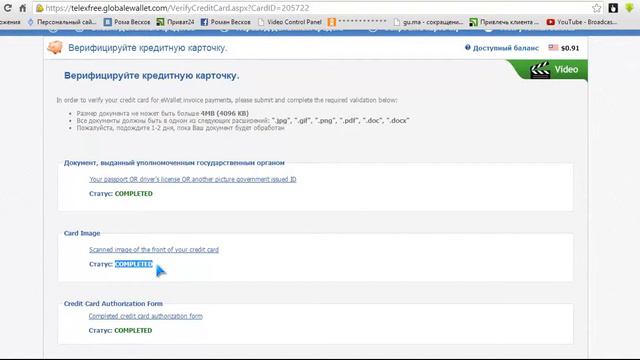Image resolution: width=640 pixels, height=360 pixels.
Task: Click the Card Image section heading
Action: click(82, 233)
